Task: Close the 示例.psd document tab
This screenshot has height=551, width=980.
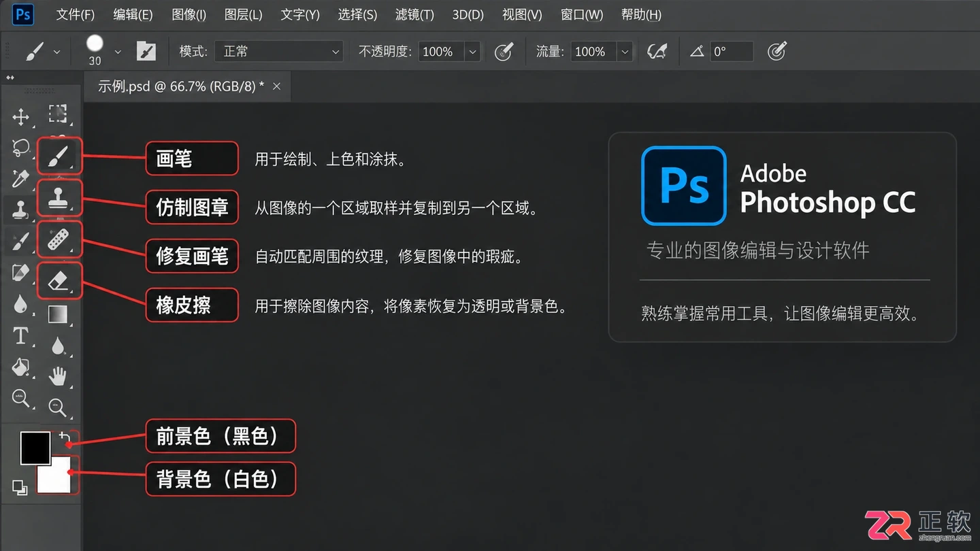Action: pos(276,86)
